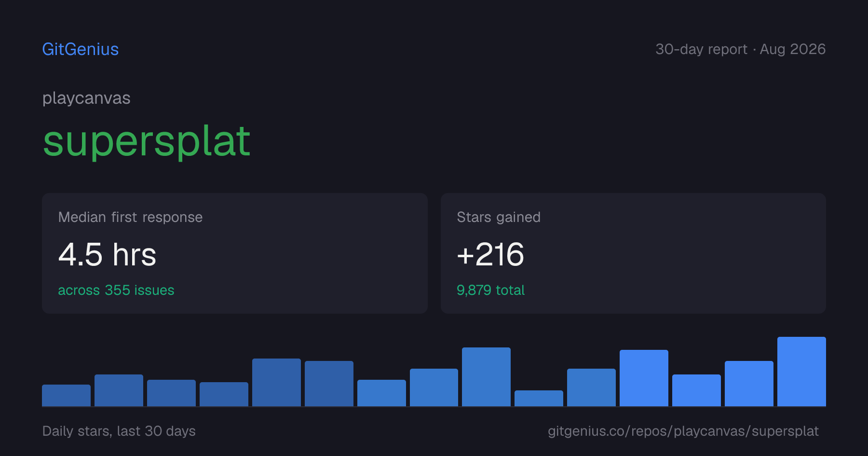Click the first leftmost chart bar

pyautogui.click(x=66, y=395)
